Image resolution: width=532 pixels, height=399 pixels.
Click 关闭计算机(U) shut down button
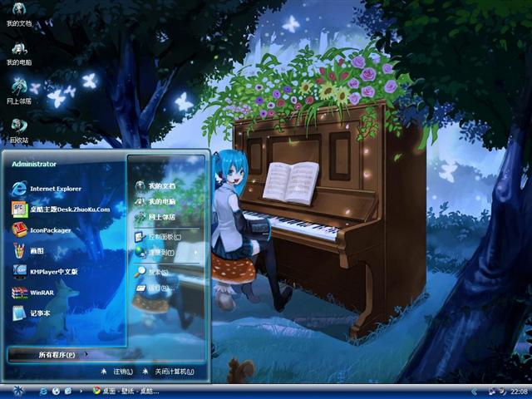168,372
